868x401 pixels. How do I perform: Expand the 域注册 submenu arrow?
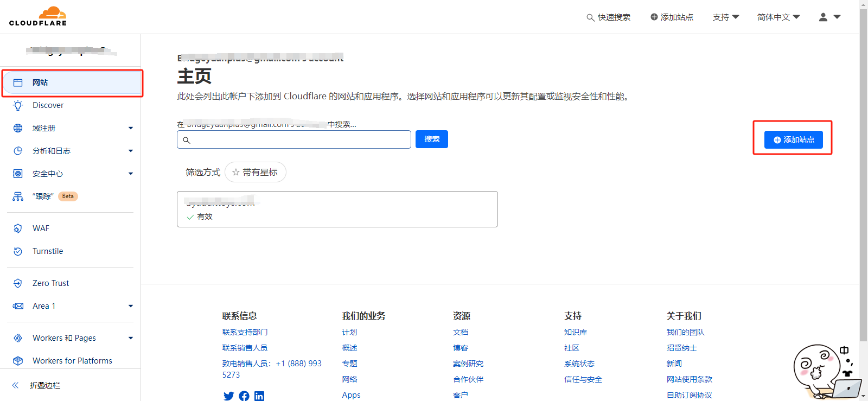131,128
